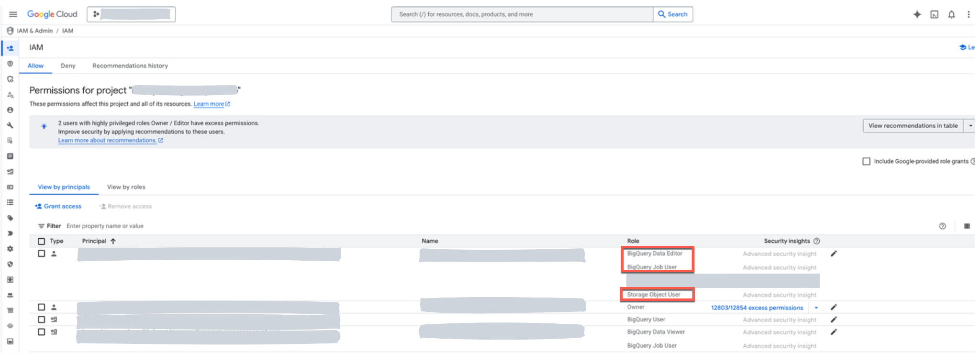
Task: Select the IAM add-person icon in sidebar
Action: 10,48
